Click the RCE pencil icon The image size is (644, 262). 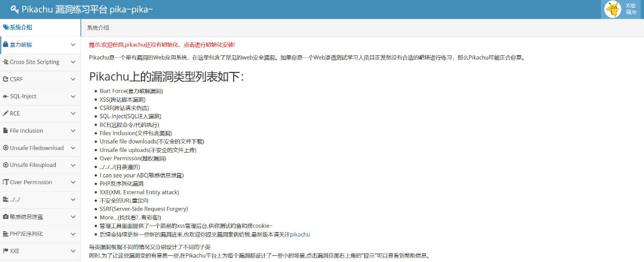[x=6, y=113]
